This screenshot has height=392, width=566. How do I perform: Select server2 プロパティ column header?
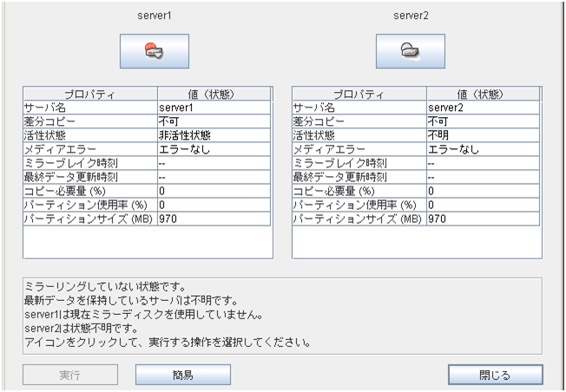(x=359, y=94)
